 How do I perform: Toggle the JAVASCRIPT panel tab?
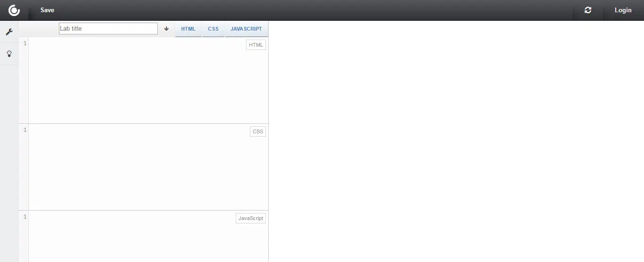pyautogui.click(x=246, y=29)
